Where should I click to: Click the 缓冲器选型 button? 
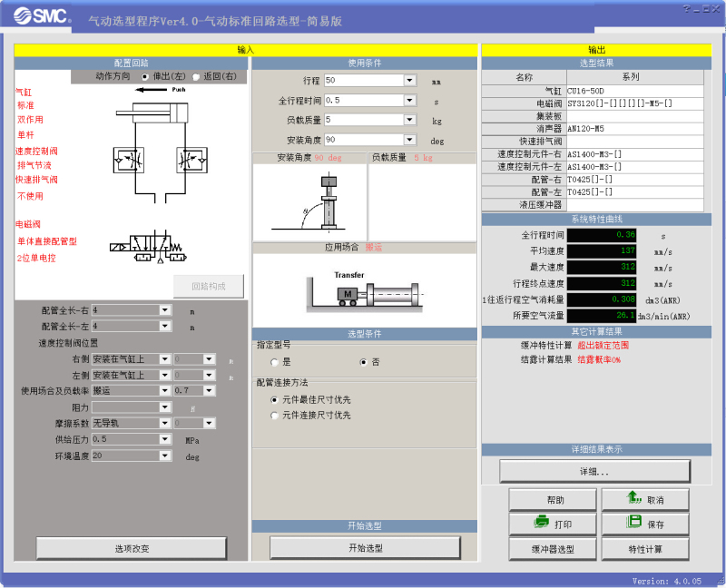coord(553,549)
